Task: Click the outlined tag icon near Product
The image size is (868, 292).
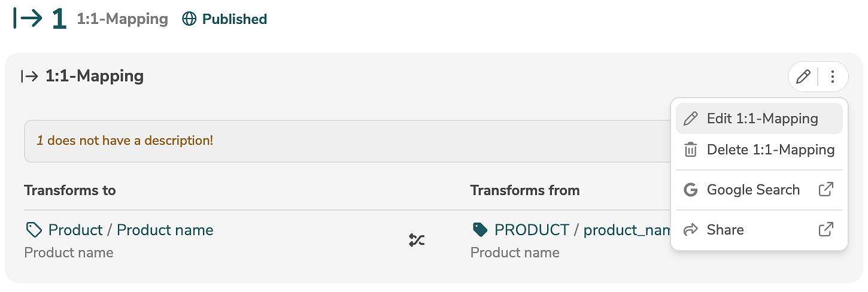Action: point(34,230)
